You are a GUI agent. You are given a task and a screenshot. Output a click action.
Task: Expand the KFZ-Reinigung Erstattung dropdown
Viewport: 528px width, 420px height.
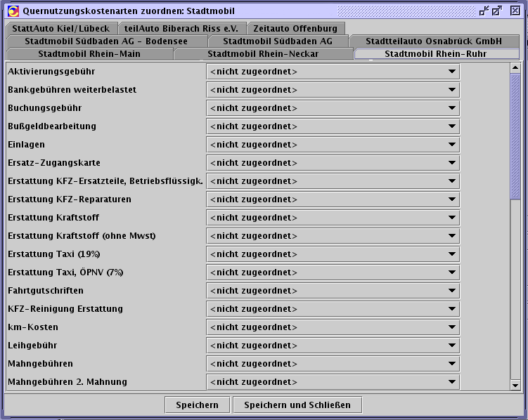[333, 309]
